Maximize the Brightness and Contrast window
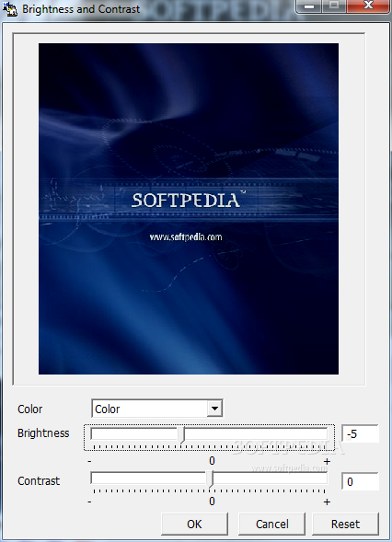Screen dimensions: 392x542 334,6
